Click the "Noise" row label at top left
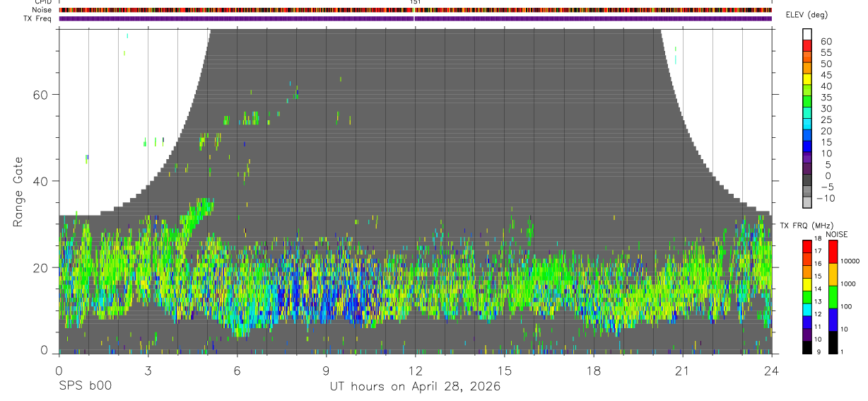 coord(42,11)
